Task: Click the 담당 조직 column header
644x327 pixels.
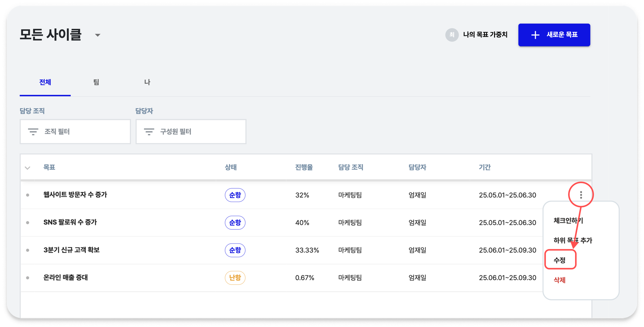Action: pos(351,167)
